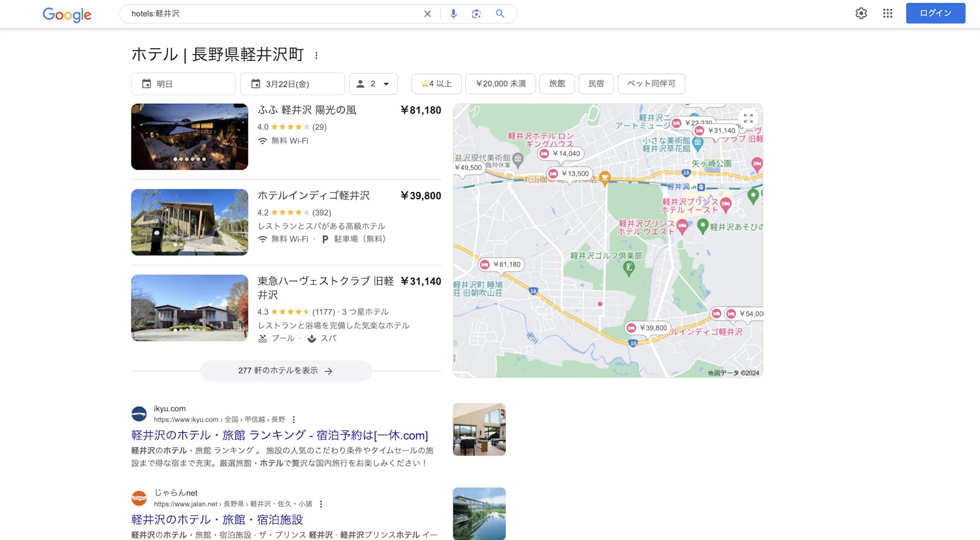Click the magnifying glass search icon
This screenshot has width=980, height=540.
point(500,14)
